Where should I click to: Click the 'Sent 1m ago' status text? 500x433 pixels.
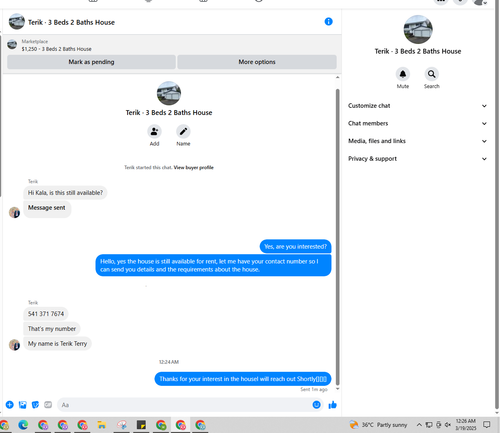[x=314, y=389]
